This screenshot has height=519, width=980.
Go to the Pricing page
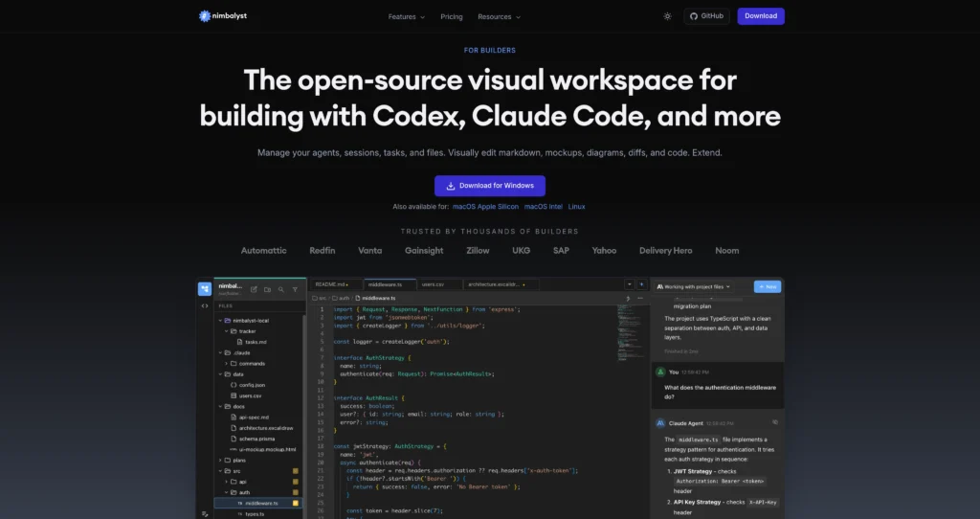click(x=452, y=17)
